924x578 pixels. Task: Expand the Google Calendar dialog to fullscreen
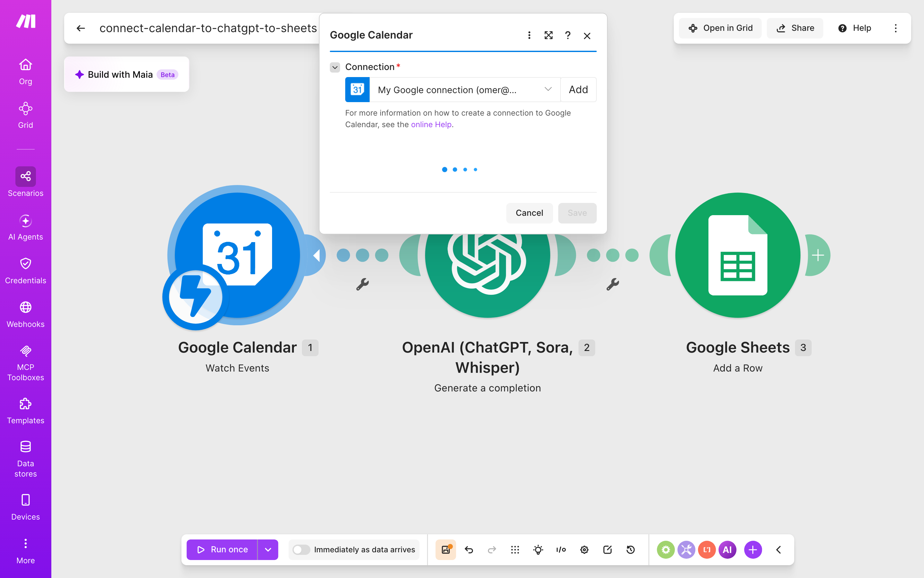[x=548, y=36]
